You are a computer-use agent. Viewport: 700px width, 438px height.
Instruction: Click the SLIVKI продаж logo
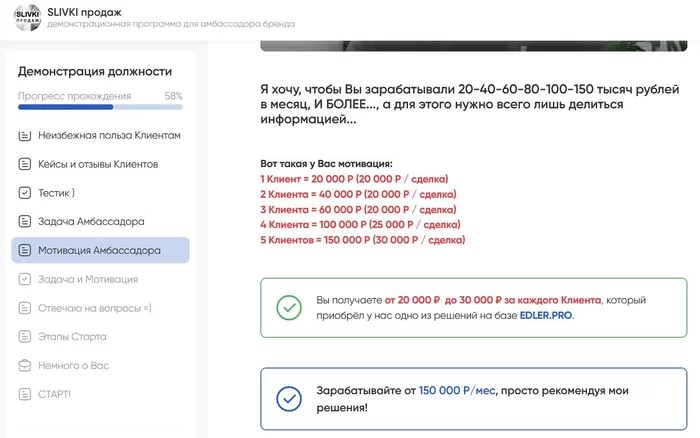(x=22, y=20)
